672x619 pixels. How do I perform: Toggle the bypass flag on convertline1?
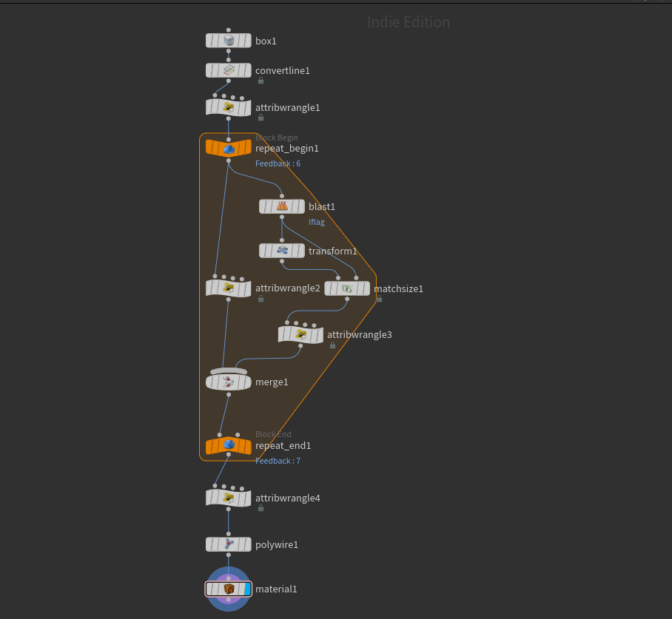click(209, 70)
